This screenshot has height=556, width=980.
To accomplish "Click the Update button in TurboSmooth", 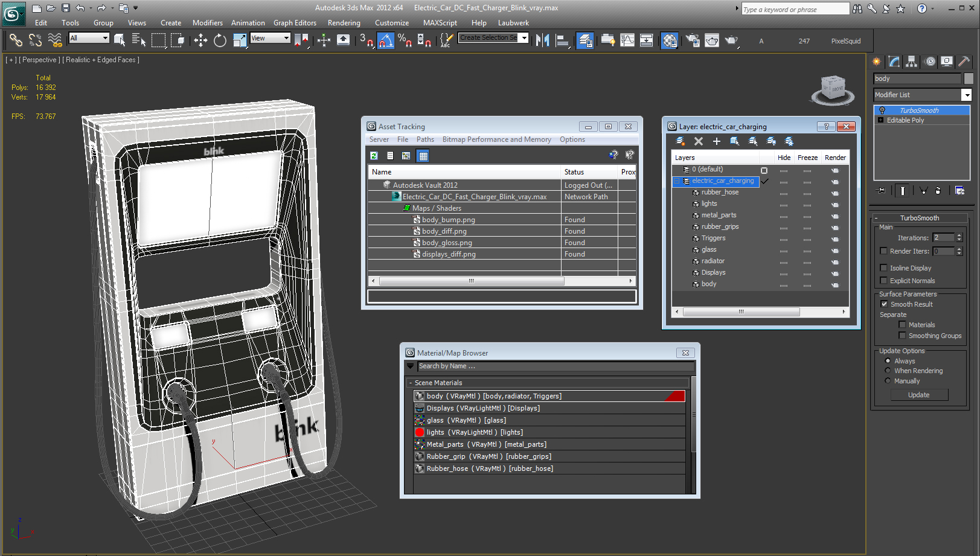I will point(919,395).
